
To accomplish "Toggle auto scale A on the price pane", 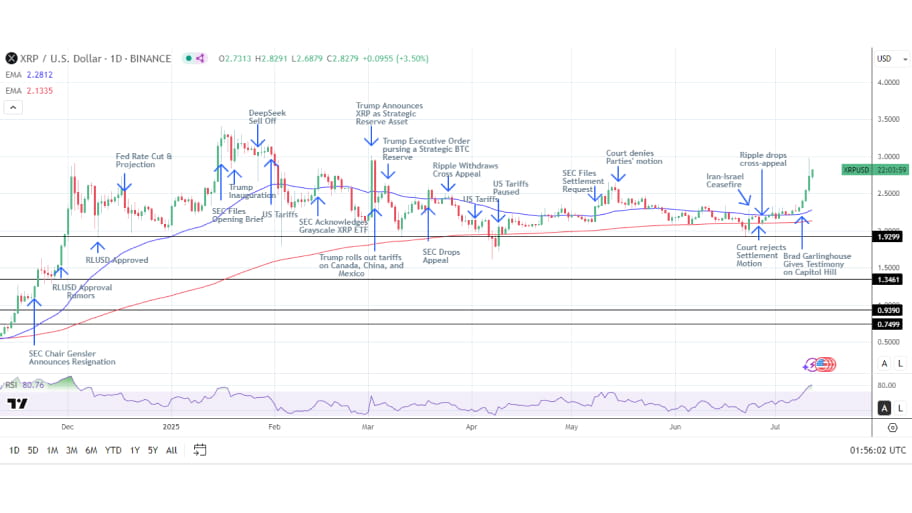I will click(x=884, y=364).
